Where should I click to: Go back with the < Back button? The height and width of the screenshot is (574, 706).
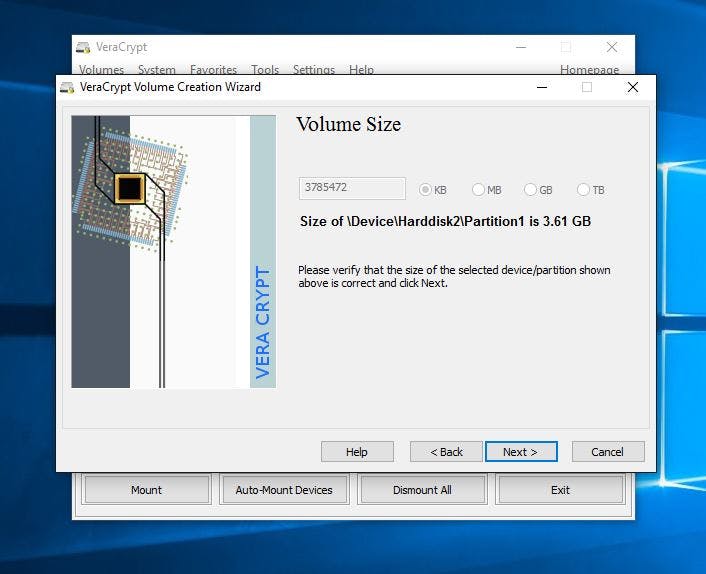pyautogui.click(x=446, y=452)
